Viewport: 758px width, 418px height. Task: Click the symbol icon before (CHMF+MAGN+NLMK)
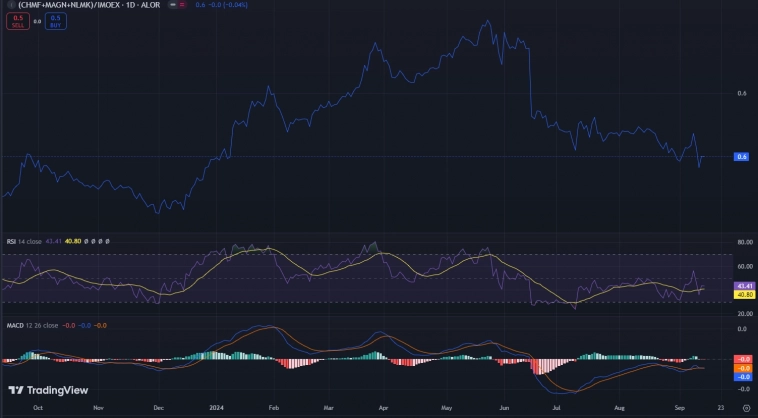[x=11, y=5]
